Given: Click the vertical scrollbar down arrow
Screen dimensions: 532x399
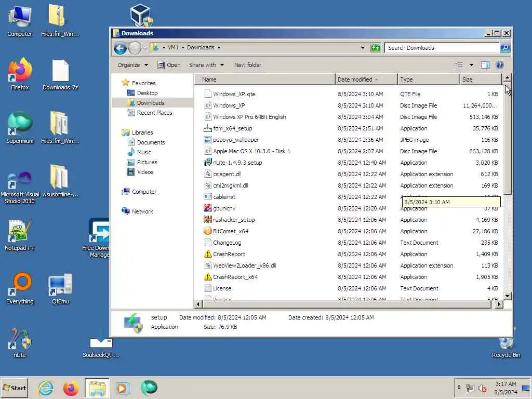Looking at the screenshot, I should (507, 296).
